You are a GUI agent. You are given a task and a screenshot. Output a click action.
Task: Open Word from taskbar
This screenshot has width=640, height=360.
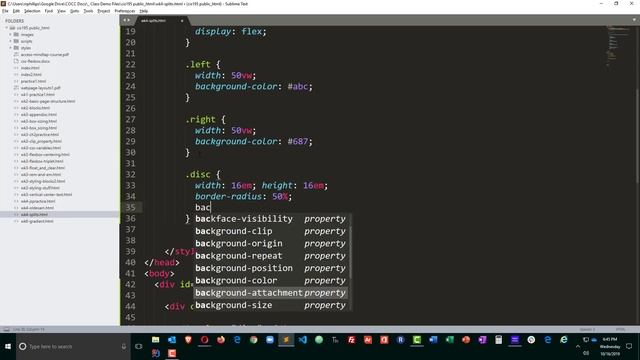(433, 340)
